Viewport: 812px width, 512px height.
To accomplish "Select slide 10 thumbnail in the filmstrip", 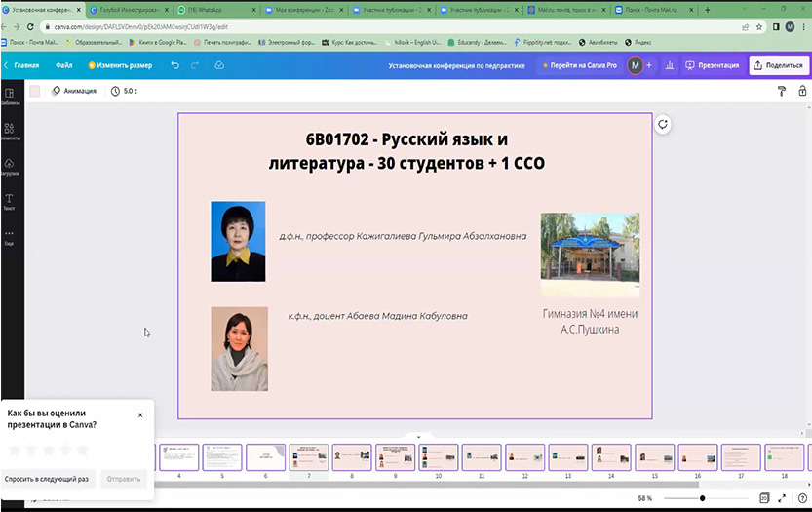I will [x=438, y=457].
